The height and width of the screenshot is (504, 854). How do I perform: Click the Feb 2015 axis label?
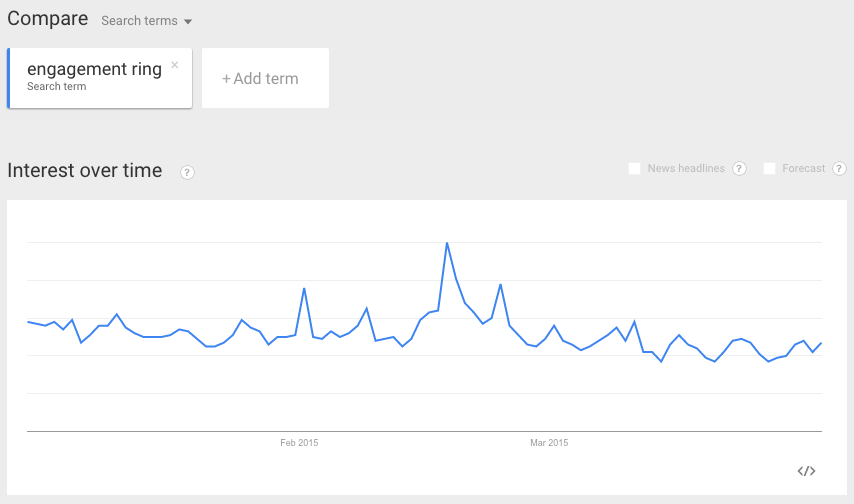[x=299, y=443]
